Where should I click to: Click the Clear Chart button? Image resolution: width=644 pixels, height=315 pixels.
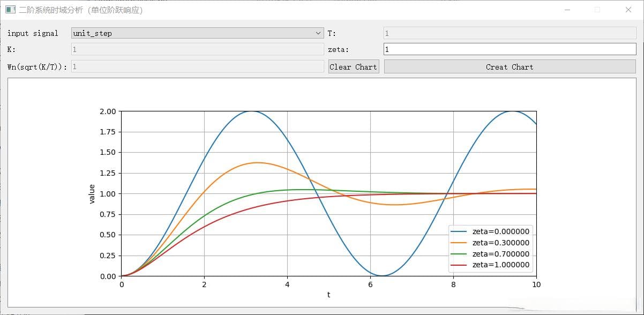pos(354,67)
